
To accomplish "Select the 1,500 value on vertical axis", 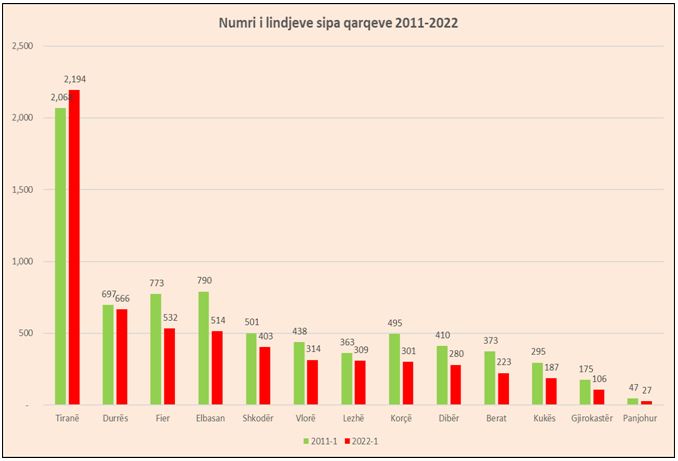I will point(22,189).
